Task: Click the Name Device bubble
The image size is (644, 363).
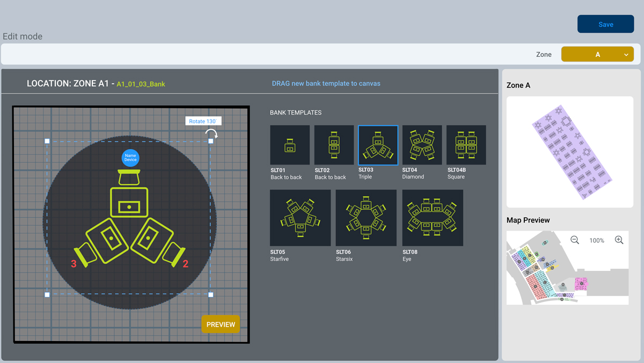Action: pyautogui.click(x=130, y=157)
